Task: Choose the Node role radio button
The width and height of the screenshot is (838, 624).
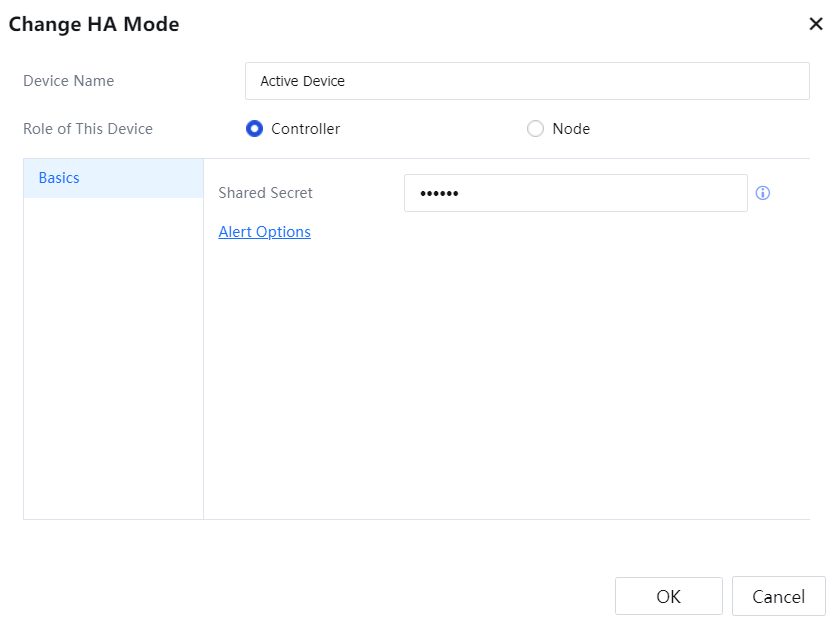Action: (535, 129)
